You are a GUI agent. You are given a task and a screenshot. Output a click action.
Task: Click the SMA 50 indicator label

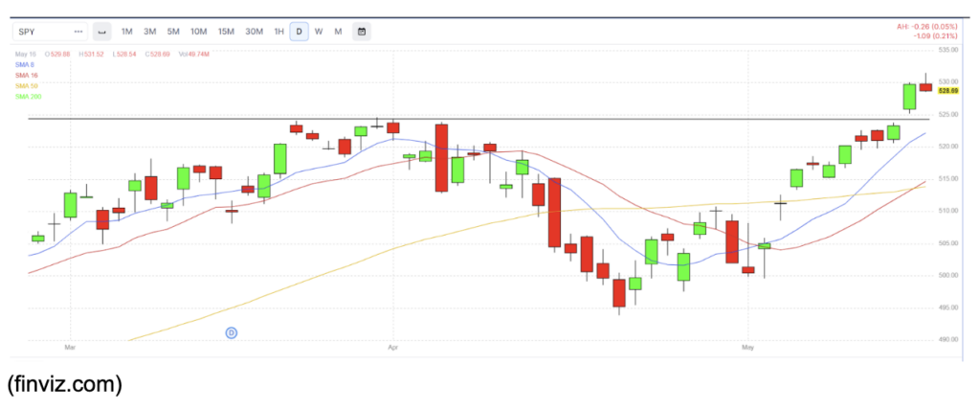click(x=26, y=86)
